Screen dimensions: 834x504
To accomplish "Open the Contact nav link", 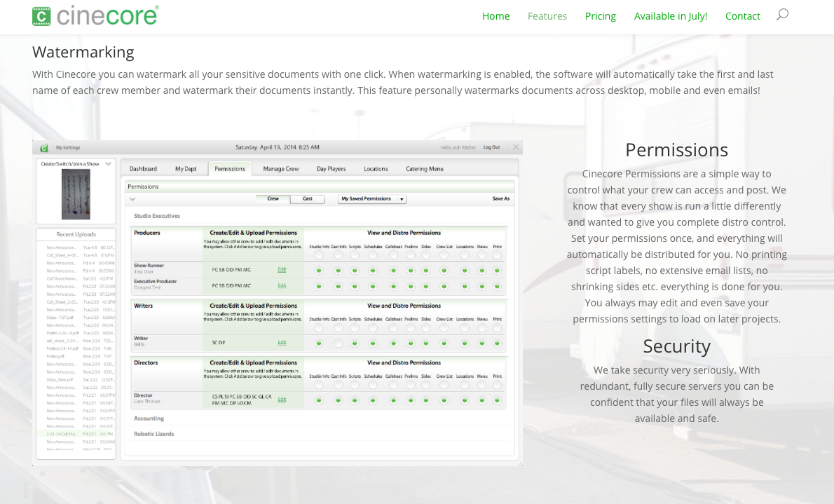I will [x=742, y=16].
